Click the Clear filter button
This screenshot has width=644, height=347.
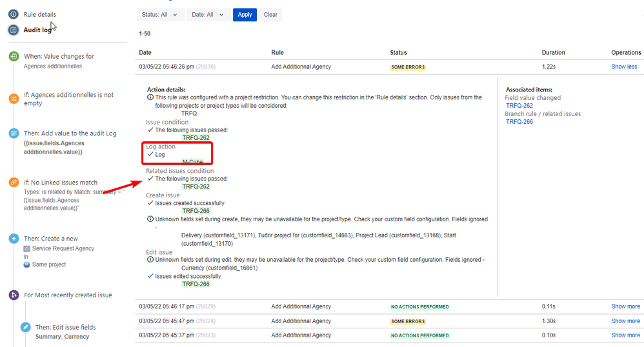270,15
